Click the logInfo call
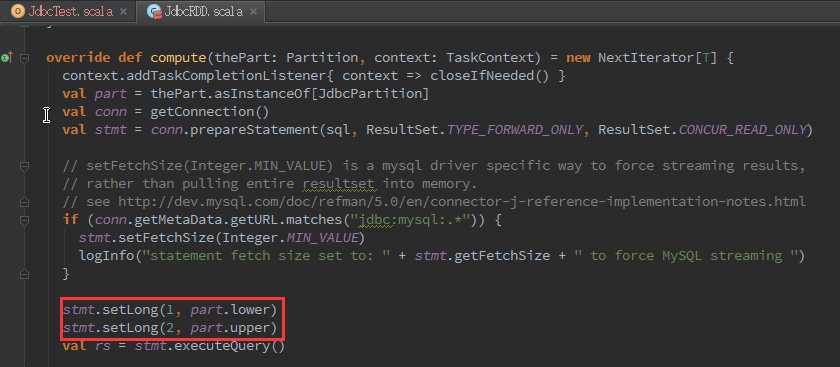Image resolution: width=840 pixels, height=367 pixels. [x=106, y=256]
